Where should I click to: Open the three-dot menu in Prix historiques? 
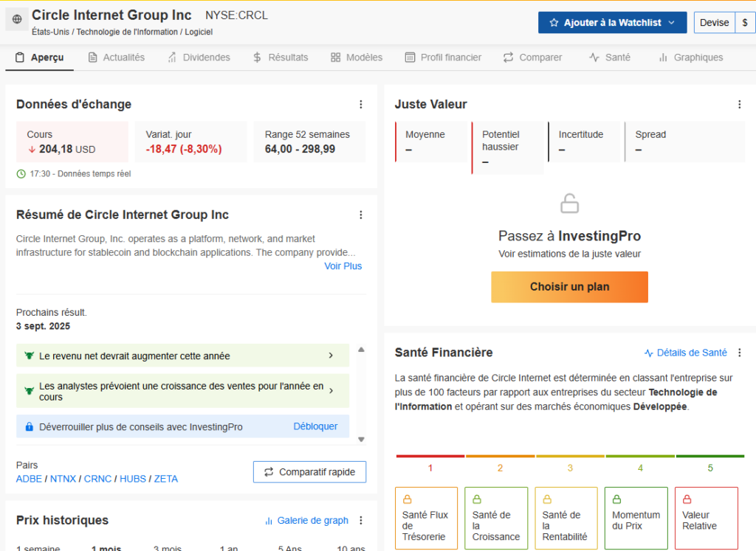point(361,521)
